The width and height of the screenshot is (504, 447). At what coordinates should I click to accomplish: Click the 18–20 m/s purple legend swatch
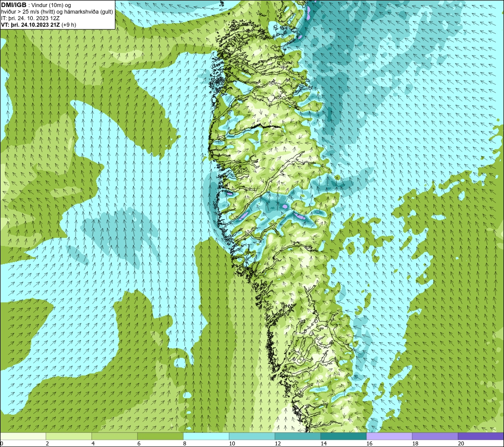click(435, 436)
